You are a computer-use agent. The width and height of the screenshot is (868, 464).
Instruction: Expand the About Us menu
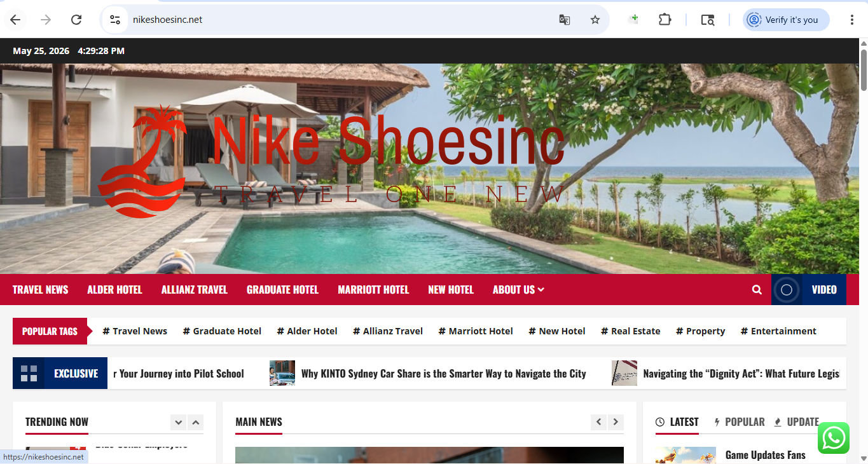point(518,290)
